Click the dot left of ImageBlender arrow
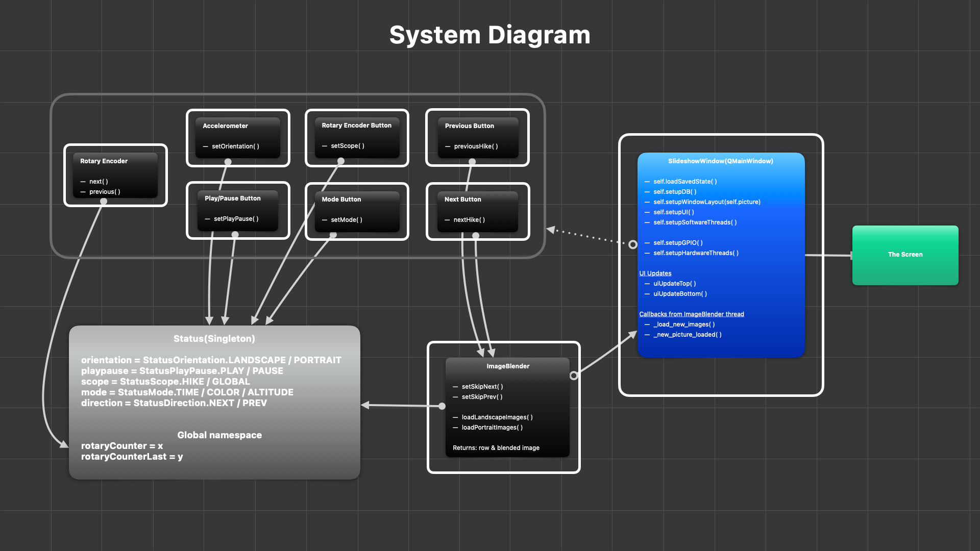The width and height of the screenshot is (980, 551). coord(442,406)
